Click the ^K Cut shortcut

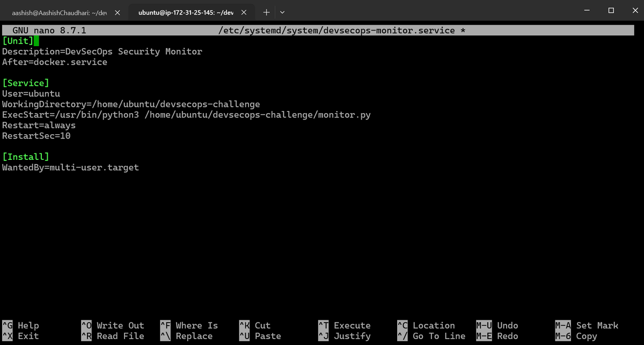255,326
